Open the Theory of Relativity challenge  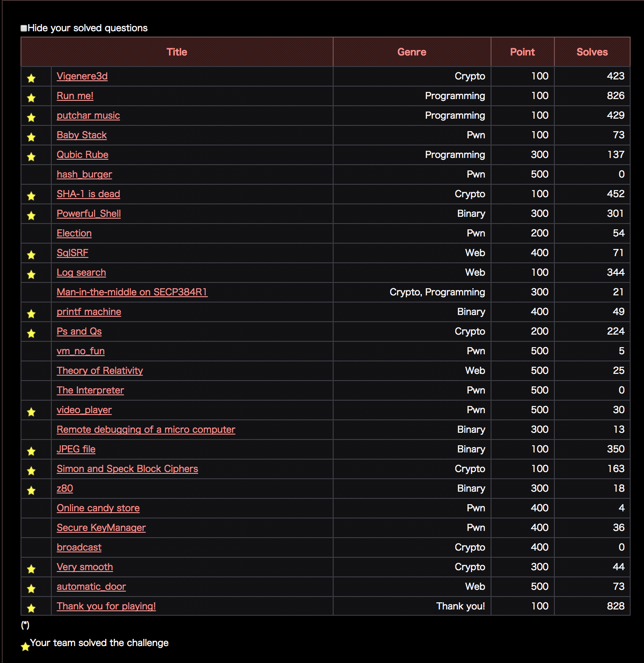pyautogui.click(x=99, y=371)
